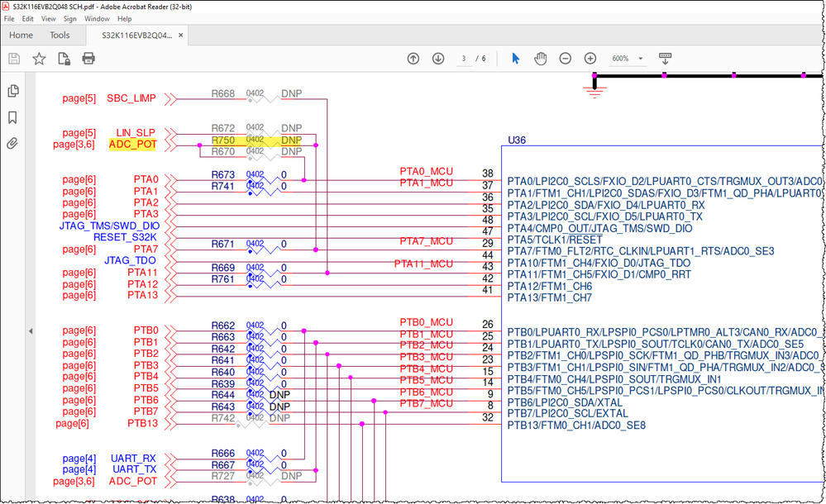Select the page display mode icon
Image resolution: width=826 pixels, height=504 pixels.
tap(665, 59)
